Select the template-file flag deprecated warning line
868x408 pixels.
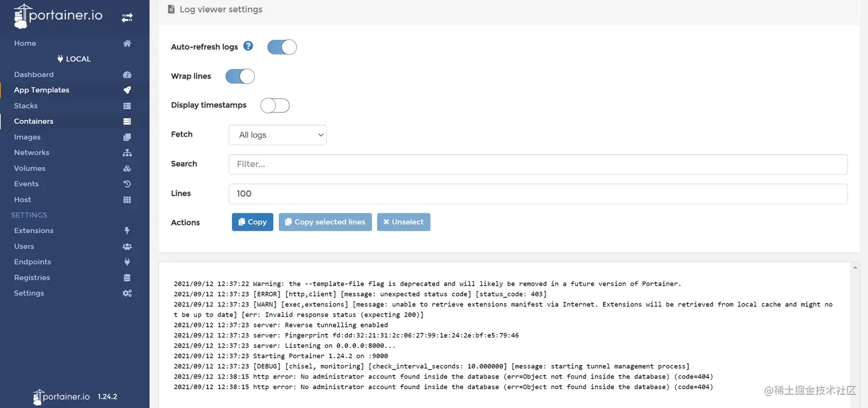pyautogui.click(x=428, y=284)
